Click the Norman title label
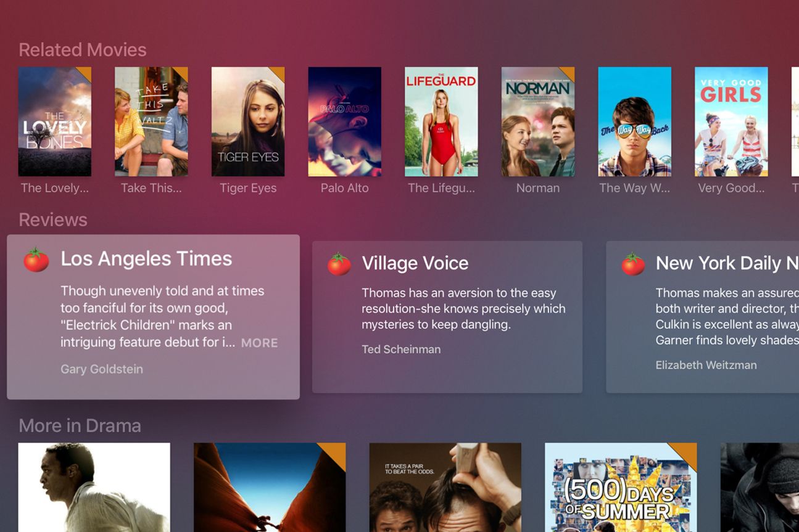 [x=538, y=188]
